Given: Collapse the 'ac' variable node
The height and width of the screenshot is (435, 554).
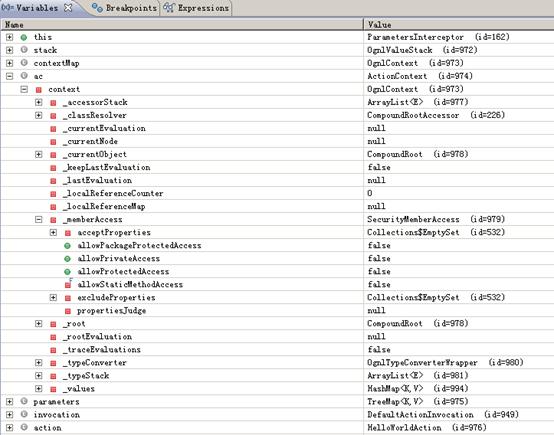Looking at the screenshot, I should pyautogui.click(x=10, y=76).
